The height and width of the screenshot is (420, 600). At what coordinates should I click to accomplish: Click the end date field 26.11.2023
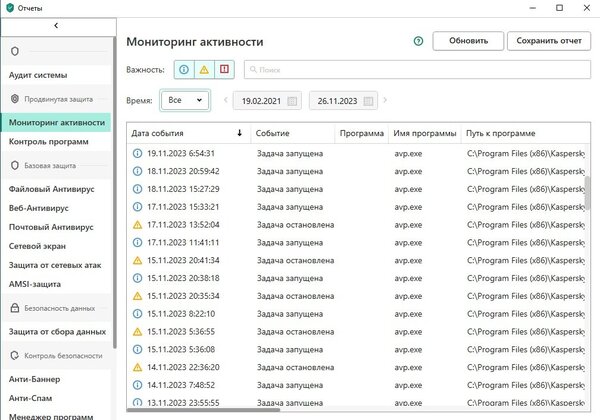(x=343, y=101)
